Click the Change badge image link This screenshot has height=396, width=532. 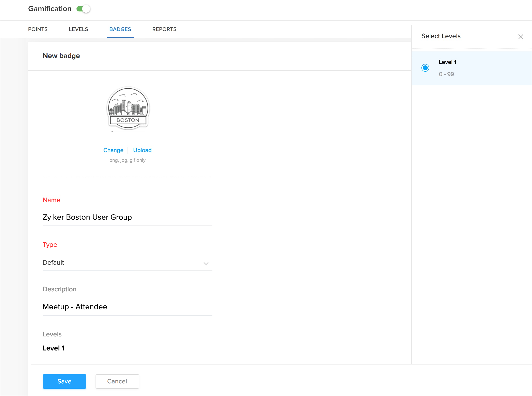(113, 150)
